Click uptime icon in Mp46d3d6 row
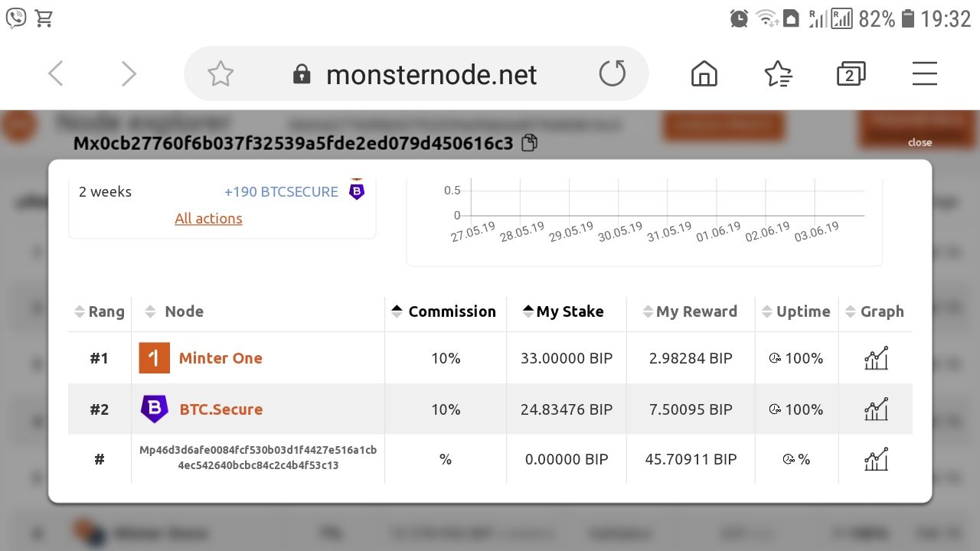Viewport: 980px width, 551px height. click(789, 459)
